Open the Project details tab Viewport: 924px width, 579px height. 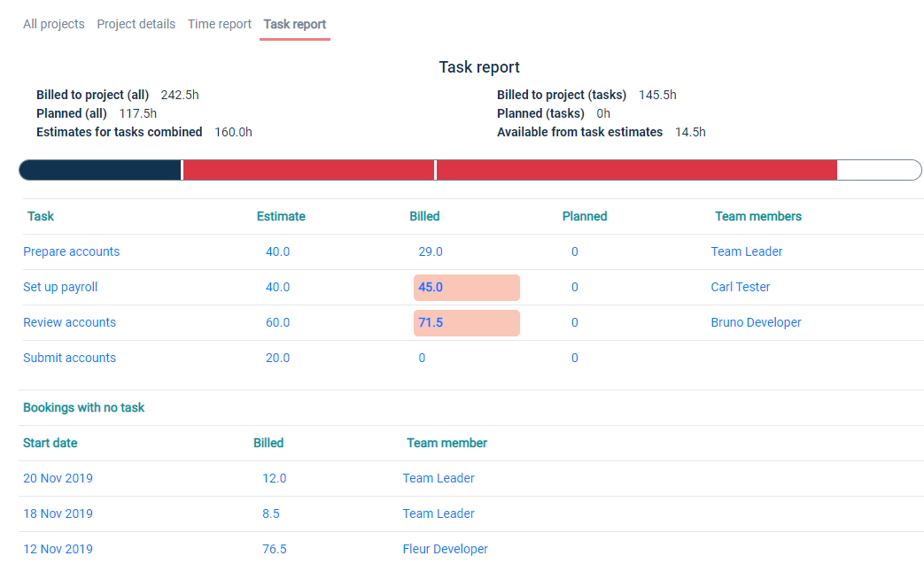point(136,24)
